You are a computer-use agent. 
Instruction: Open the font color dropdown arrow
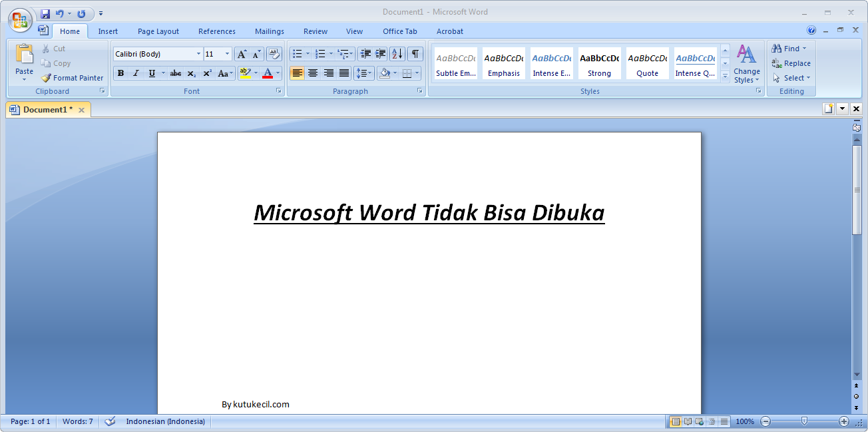click(x=278, y=73)
